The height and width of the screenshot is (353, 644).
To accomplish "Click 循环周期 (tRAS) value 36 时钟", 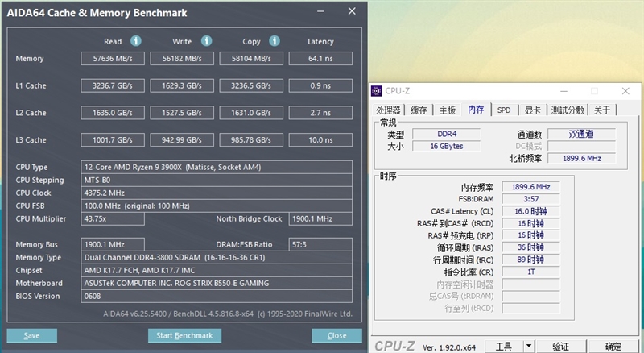I will [530, 247].
